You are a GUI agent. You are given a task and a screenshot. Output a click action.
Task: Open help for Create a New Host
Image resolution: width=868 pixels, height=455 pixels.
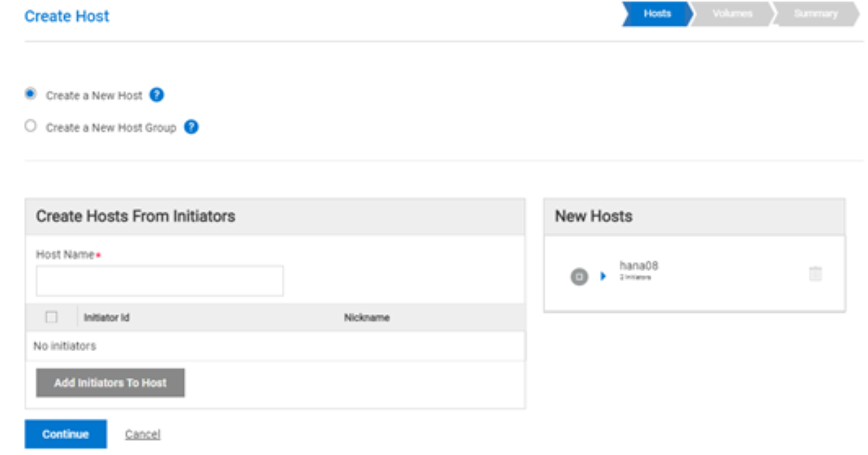point(157,95)
